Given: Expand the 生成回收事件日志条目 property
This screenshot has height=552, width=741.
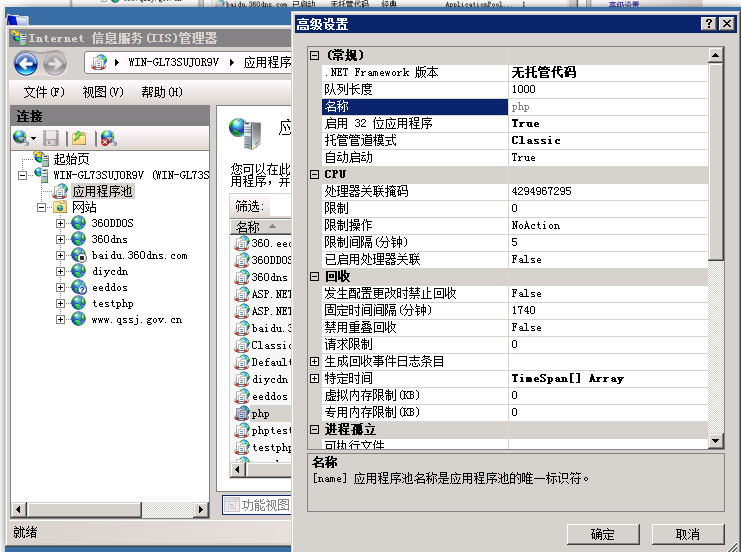Looking at the screenshot, I should 314,361.
